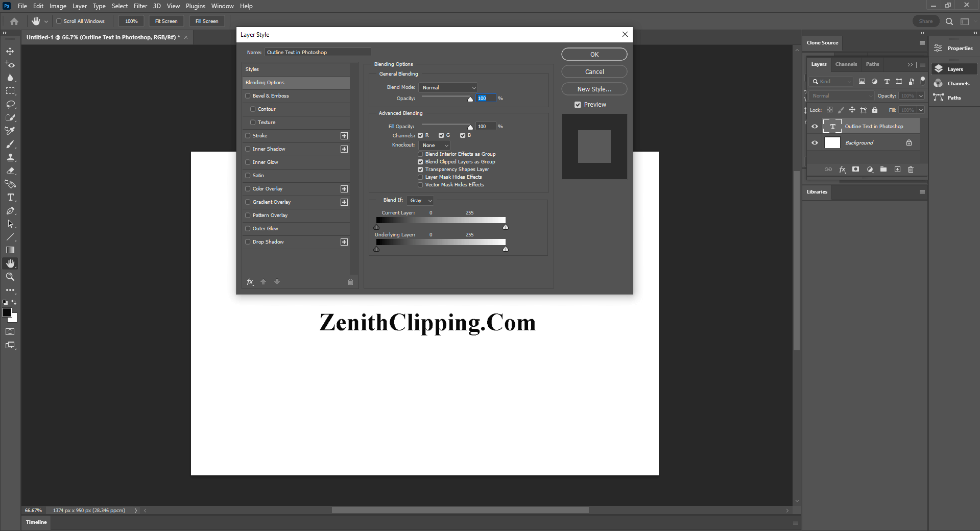Viewport: 980px width, 531px height.
Task: Uncheck Blend Clipped Layers as Group
Action: coord(420,161)
